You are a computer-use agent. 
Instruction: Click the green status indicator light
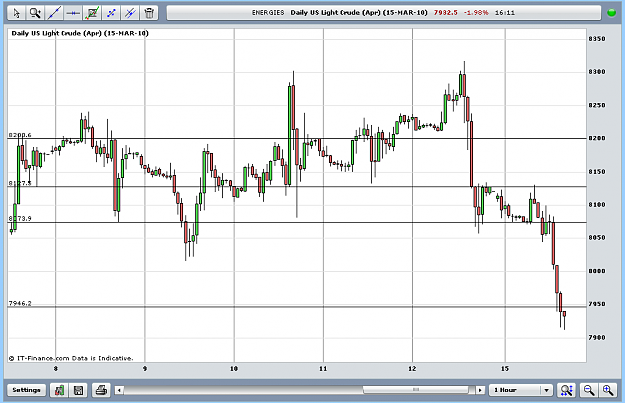pos(611,13)
